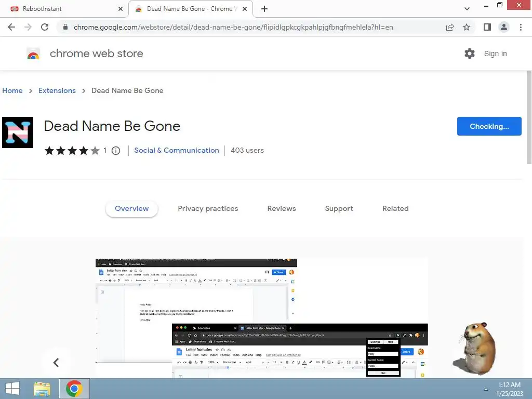Open the Support tab

pyautogui.click(x=339, y=209)
